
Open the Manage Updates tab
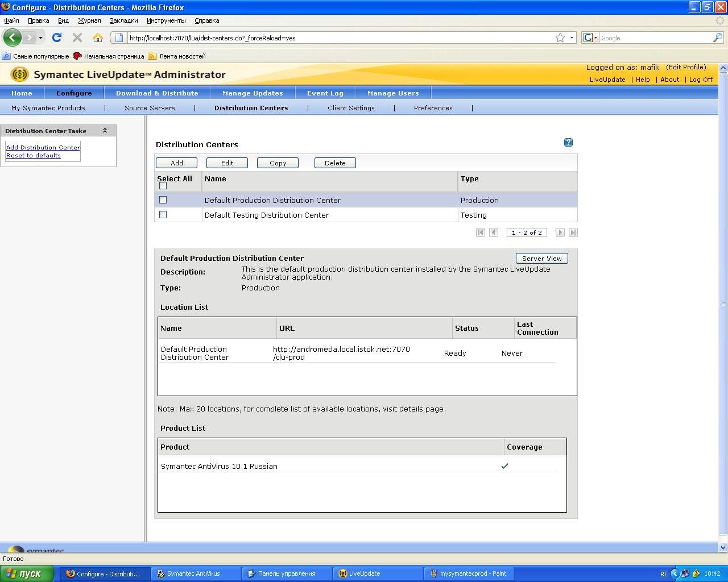pos(253,93)
